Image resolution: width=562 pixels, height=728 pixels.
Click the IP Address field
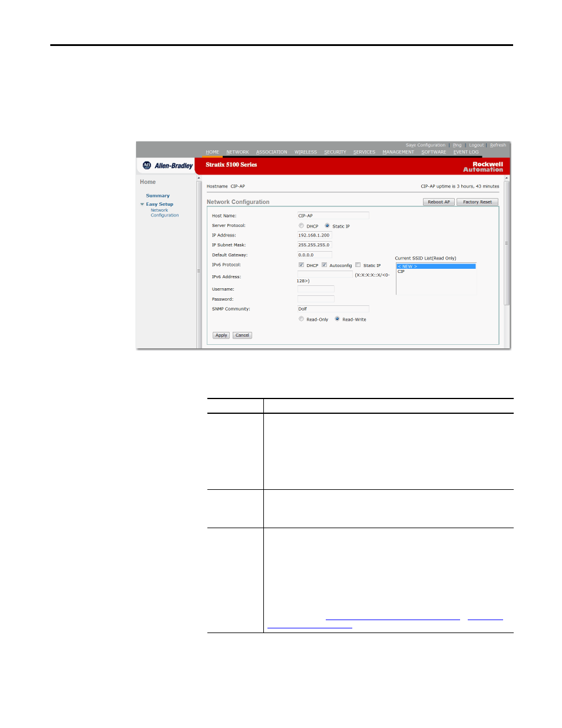pos(315,235)
